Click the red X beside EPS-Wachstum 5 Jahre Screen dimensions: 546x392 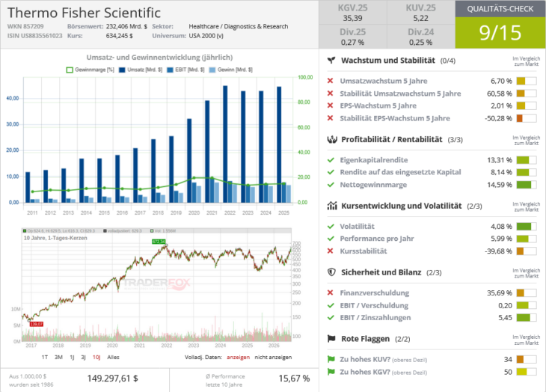tap(331, 105)
